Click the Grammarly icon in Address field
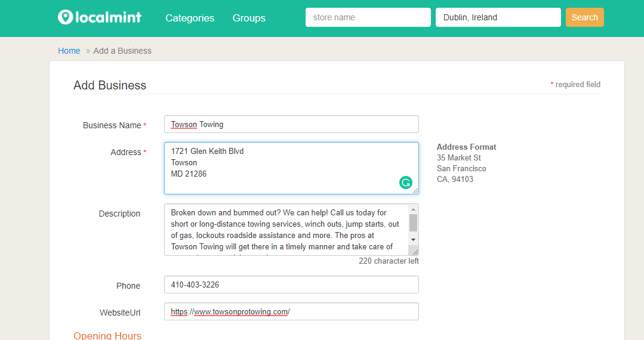Viewport: 644px width, 340px height. tap(406, 183)
